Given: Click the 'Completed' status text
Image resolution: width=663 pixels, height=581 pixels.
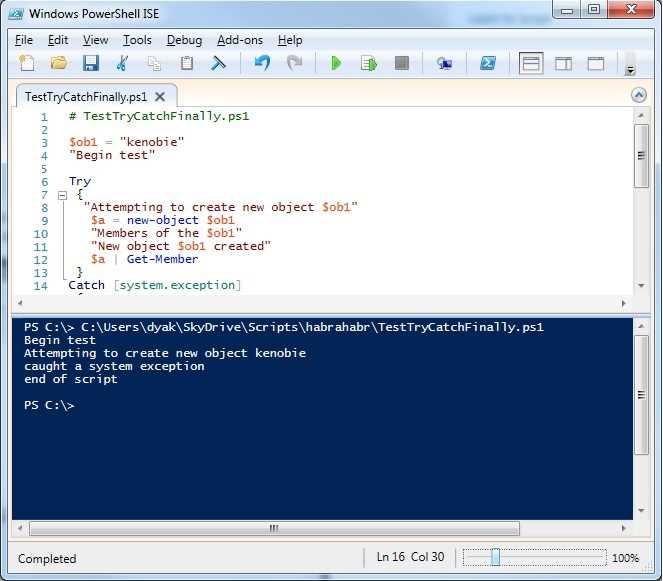Looking at the screenshot, I should point(47,559).
